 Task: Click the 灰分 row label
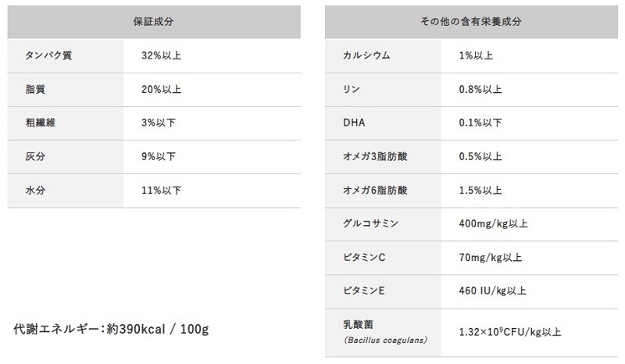click(x=36, y=157)
